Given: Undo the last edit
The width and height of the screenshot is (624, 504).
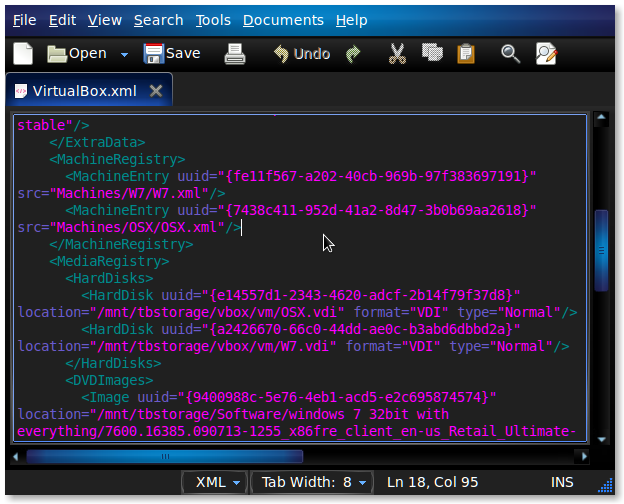Looking at the screenshot, I should 302,54.
